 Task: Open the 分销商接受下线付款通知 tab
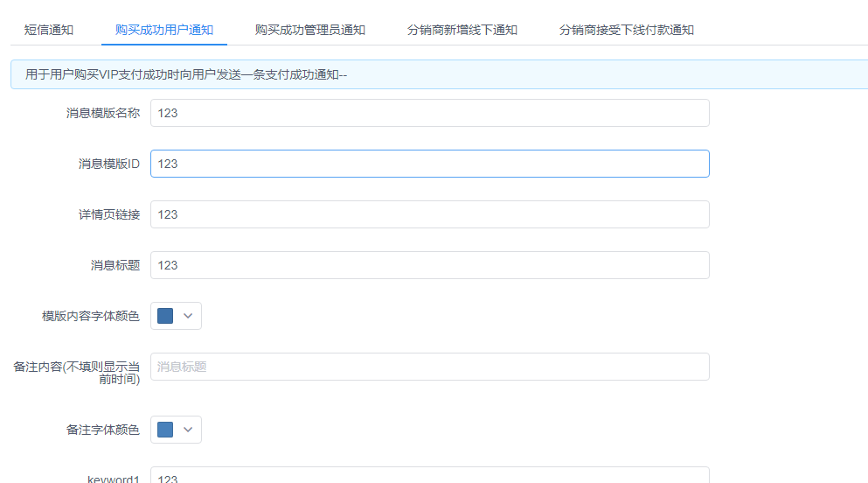point(627,30)
